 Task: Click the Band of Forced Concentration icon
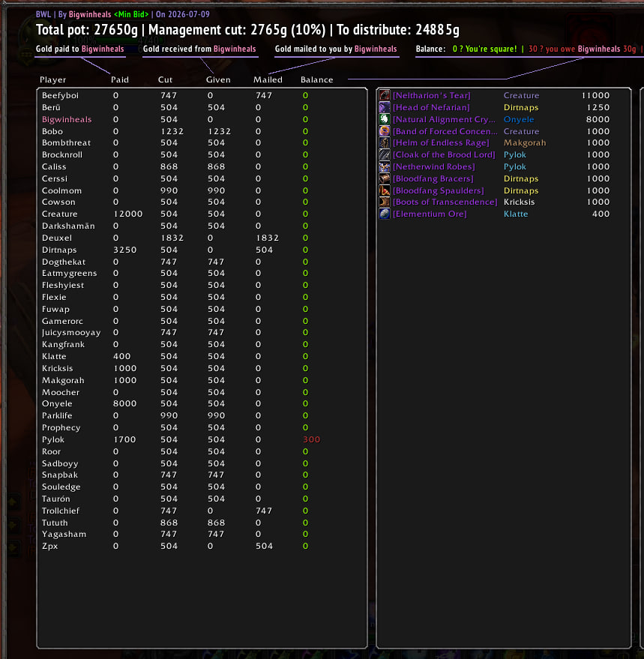coord(384,131)
